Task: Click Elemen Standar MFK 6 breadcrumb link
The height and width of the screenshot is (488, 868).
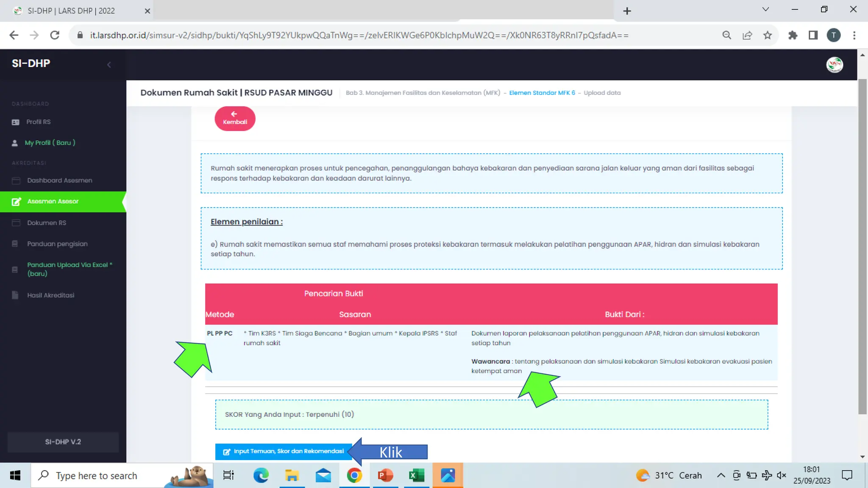Action: click(x=542, y=93)
